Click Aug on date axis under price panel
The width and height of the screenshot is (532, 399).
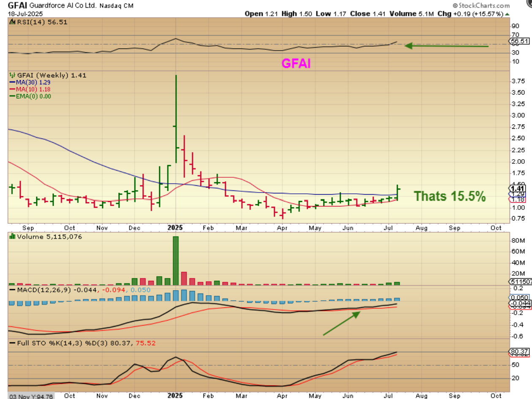pos(421,228)
